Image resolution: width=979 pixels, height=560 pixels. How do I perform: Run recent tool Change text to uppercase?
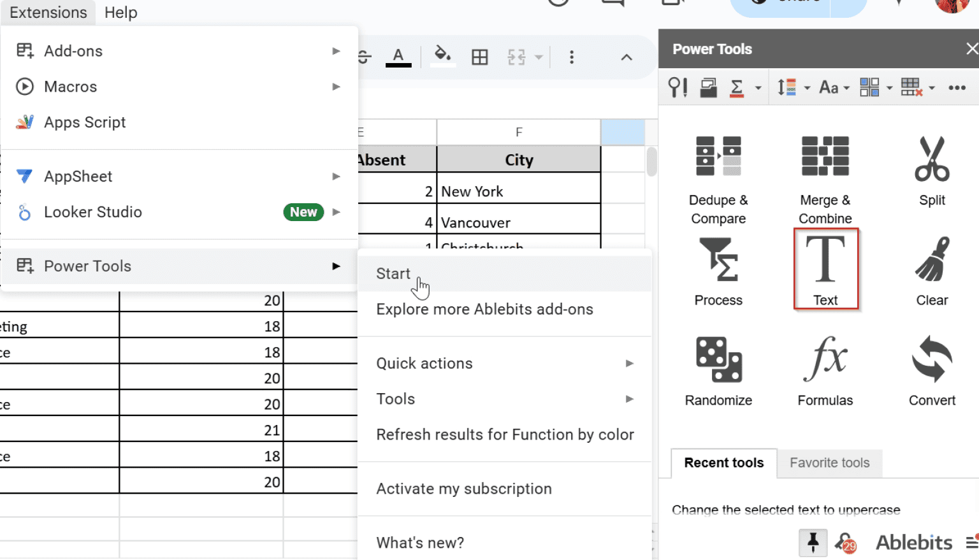785,510
